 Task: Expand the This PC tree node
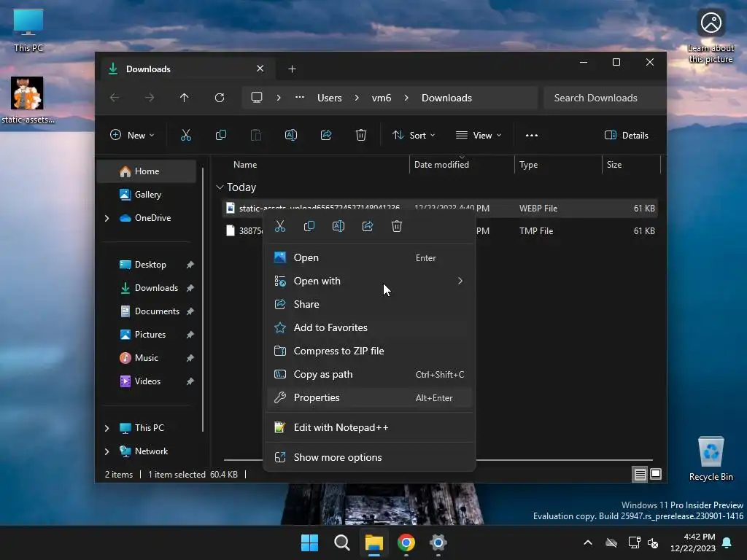tap(107, 428)
